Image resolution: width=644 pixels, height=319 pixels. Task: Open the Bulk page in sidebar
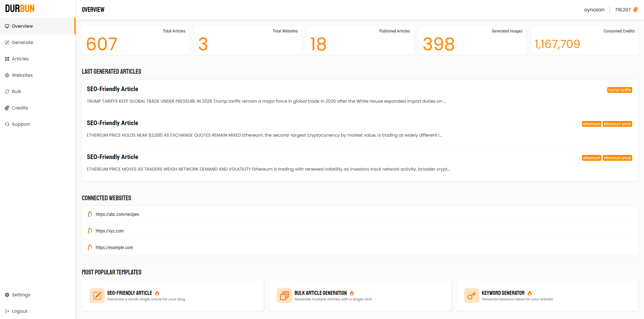[16, 92]
